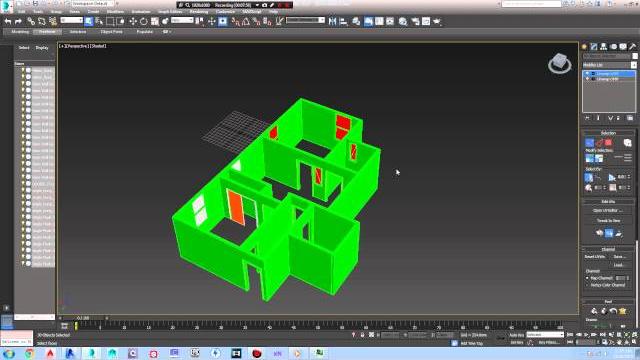Open the Curve Editor icon
This screenshot has height=360, width=640.
[x=379, y=21]
